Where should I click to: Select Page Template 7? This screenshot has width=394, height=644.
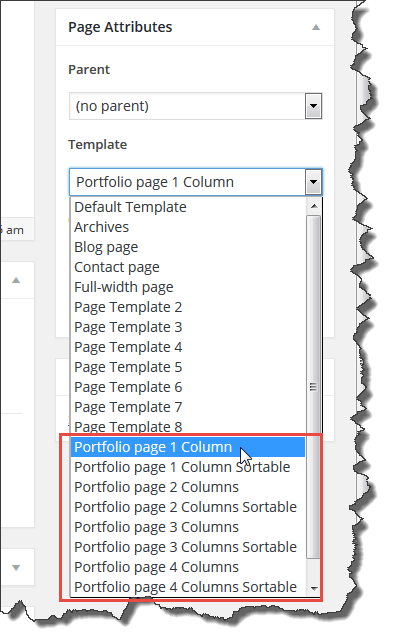(188, 407)
